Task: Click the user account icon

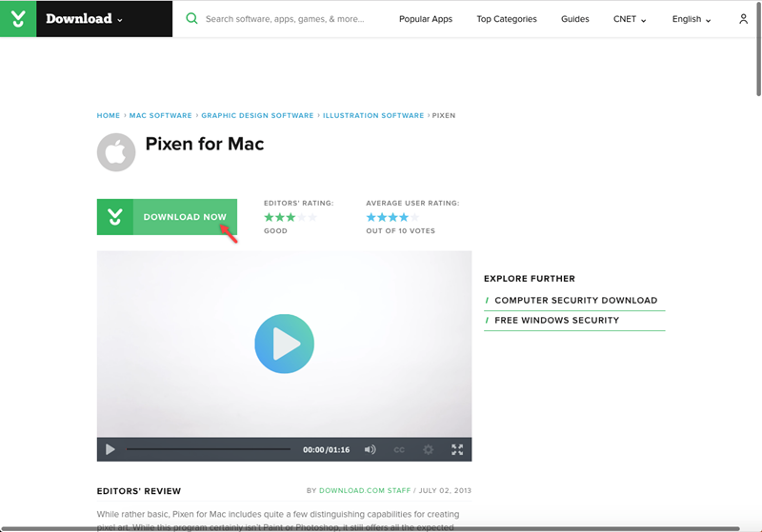Action: (x=743, y=19)
